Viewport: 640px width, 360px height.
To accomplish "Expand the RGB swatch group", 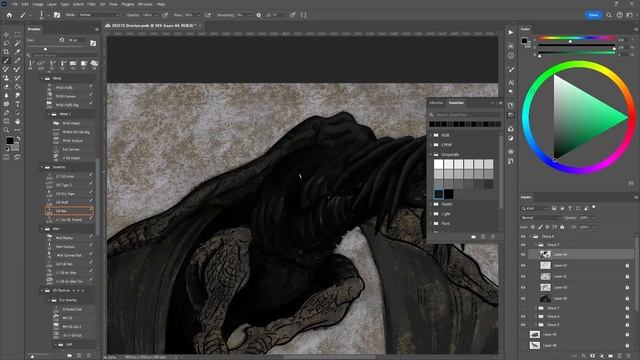I will pos(431,135).
